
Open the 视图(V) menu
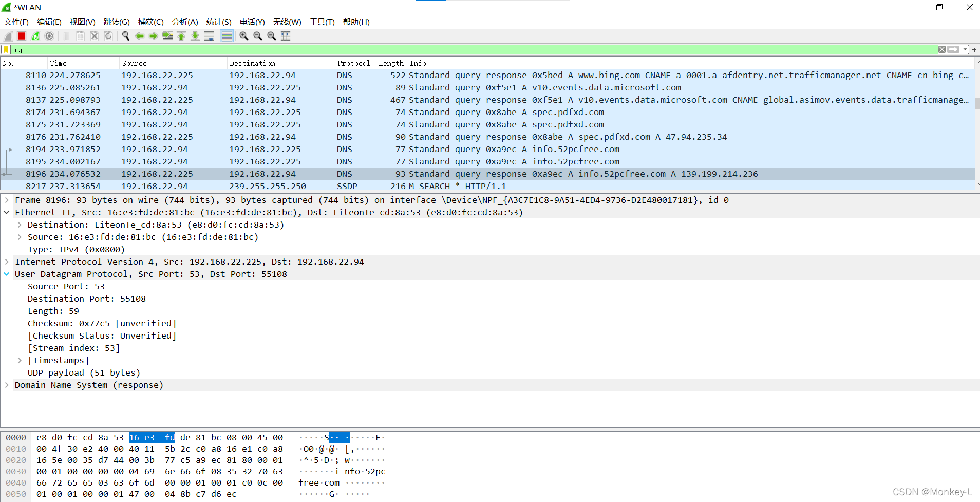coord(83,22)
